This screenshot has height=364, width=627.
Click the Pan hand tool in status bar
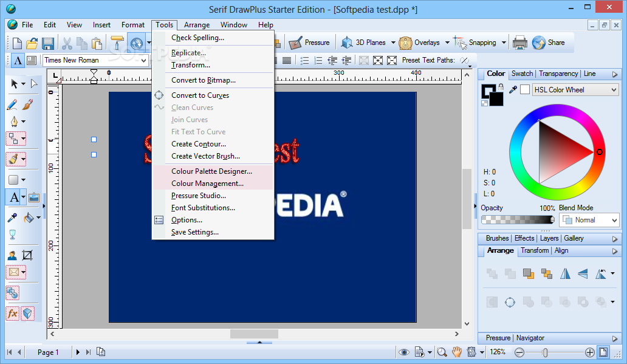click(x=457, y=352)
